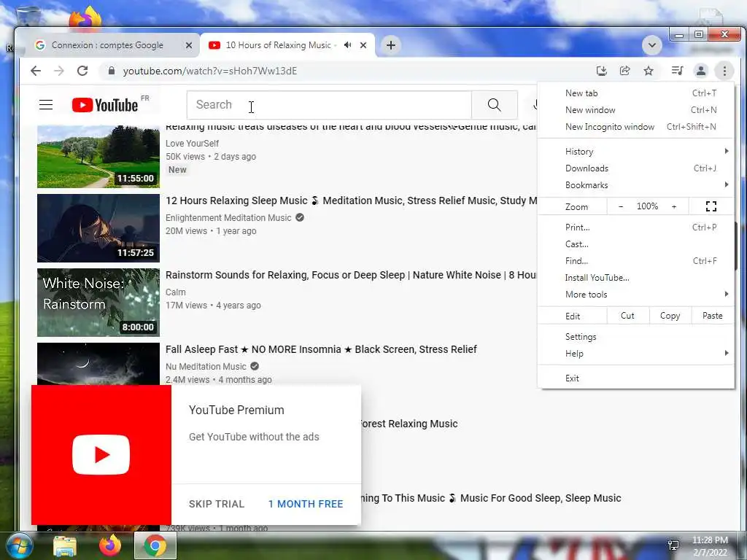Open Fall Asleep Fast video title
Viewport: 747px width, 560px height.
[321, 349]
